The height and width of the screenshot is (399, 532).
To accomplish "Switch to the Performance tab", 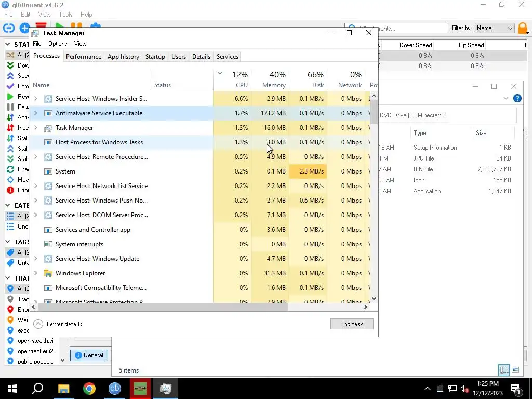I will pyautogui.click(x=84, y=57).
